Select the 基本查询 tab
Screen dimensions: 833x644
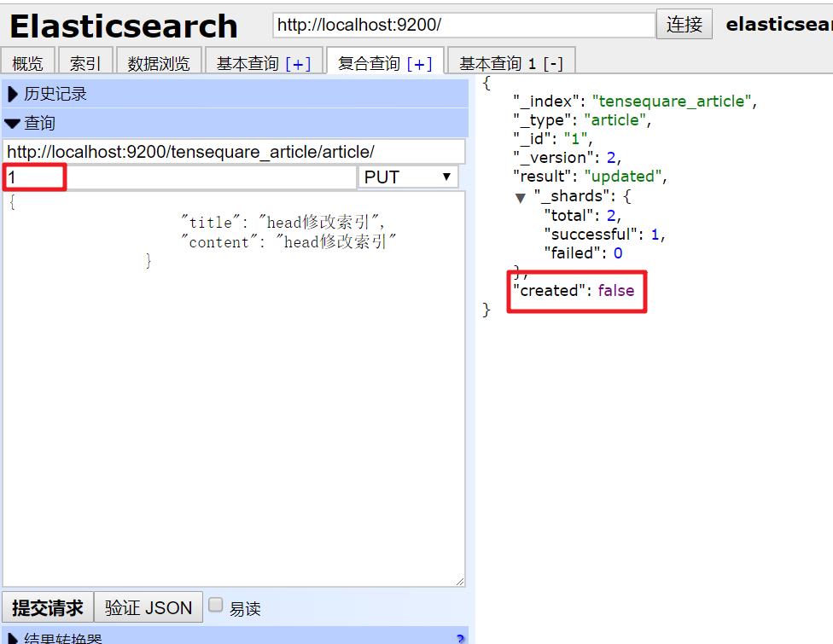coord(247,63)
